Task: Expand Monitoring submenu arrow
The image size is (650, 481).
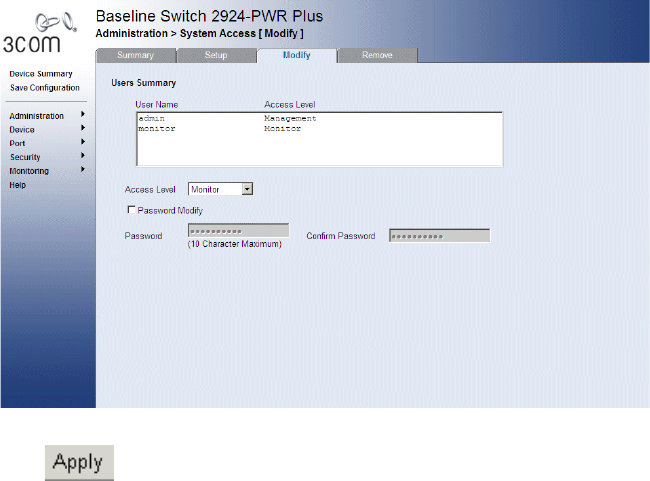Action: pos(83,169)
